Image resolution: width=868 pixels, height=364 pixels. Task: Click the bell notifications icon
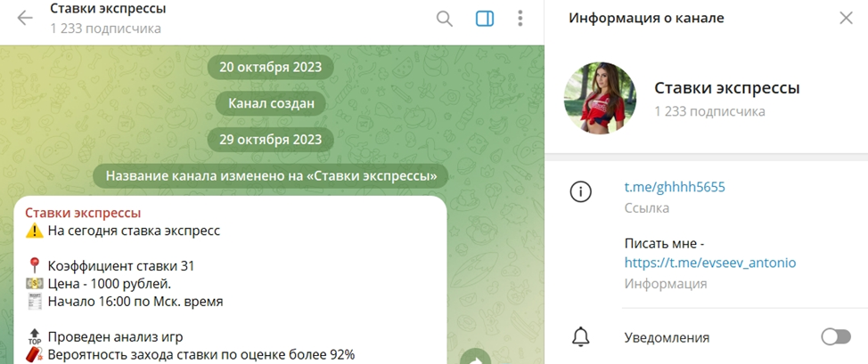click(x=581, y=337)
